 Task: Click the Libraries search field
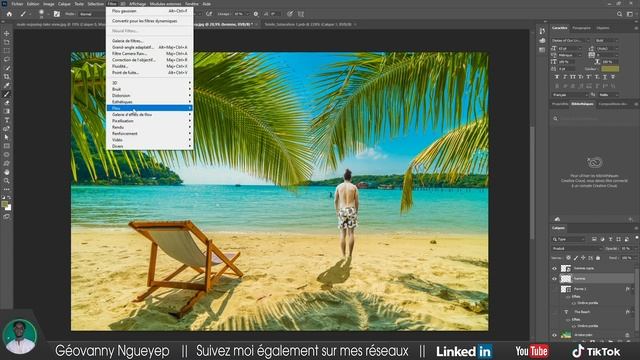point(593,119)
